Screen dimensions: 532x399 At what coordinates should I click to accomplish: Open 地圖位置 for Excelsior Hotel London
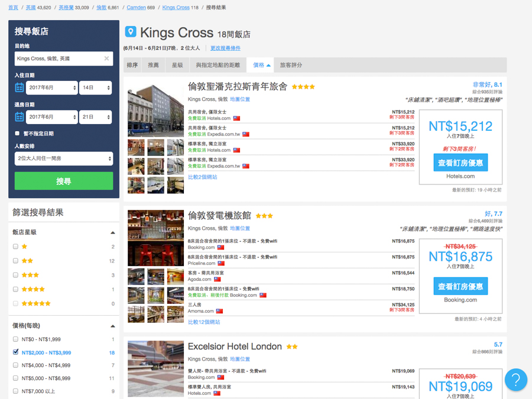[x=240, y=359]
